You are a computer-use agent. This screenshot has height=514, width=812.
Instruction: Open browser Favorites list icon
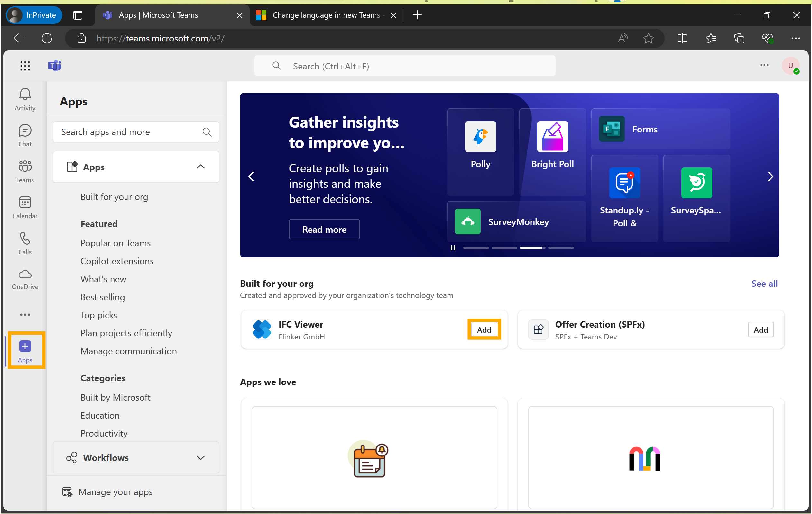coord(710,38)
